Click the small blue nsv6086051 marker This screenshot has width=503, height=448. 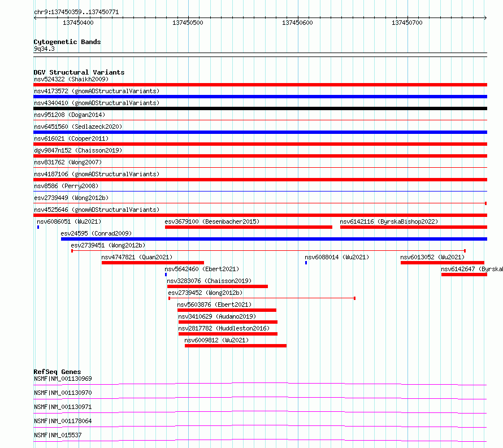[38, 227]
